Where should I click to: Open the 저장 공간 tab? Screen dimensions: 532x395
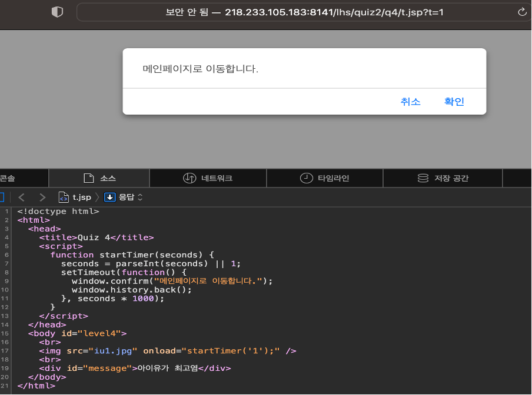[443, 178]
